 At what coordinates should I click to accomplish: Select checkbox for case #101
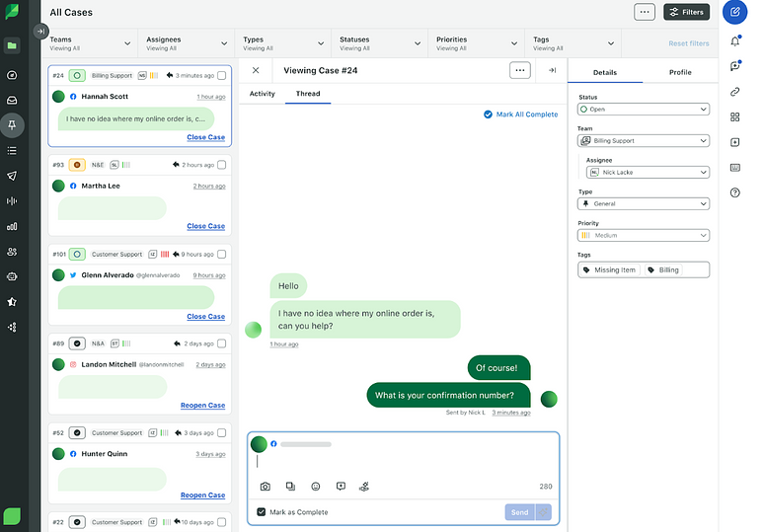click(x=222, y=254)
